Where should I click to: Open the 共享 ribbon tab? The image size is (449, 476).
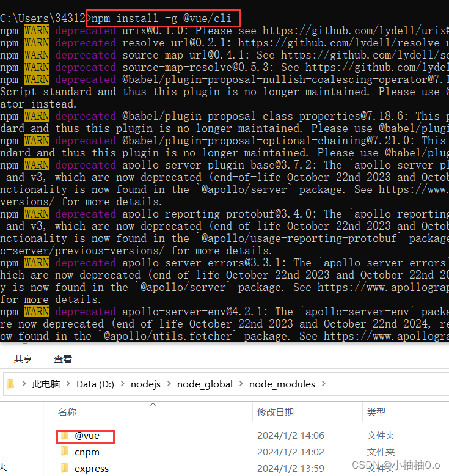click(x=23, y=359)
